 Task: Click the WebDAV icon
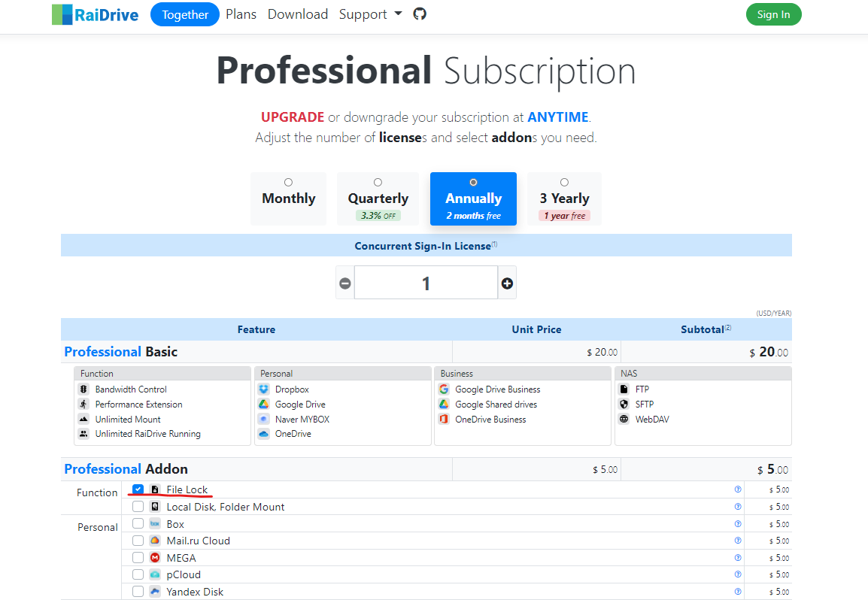(623, 419)
